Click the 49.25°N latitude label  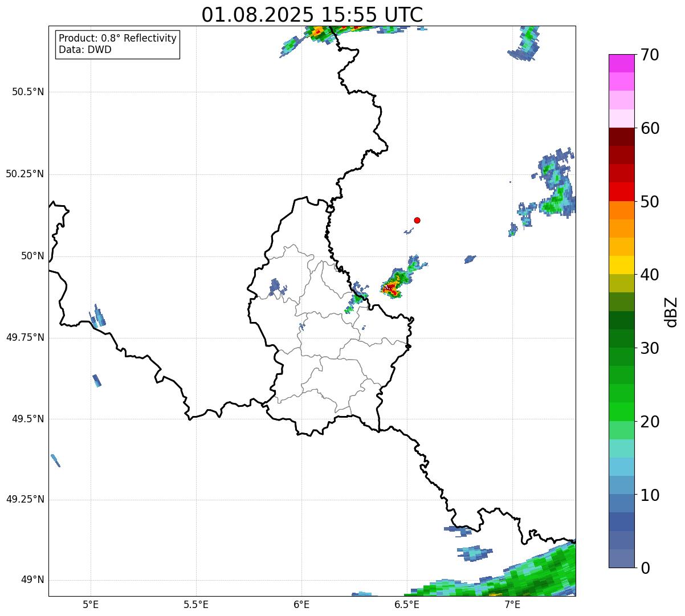click(25, 499)
